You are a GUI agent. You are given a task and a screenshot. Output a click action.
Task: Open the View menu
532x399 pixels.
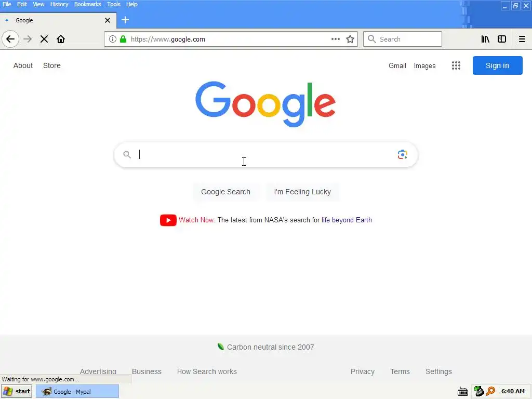[x=38, y=4]
